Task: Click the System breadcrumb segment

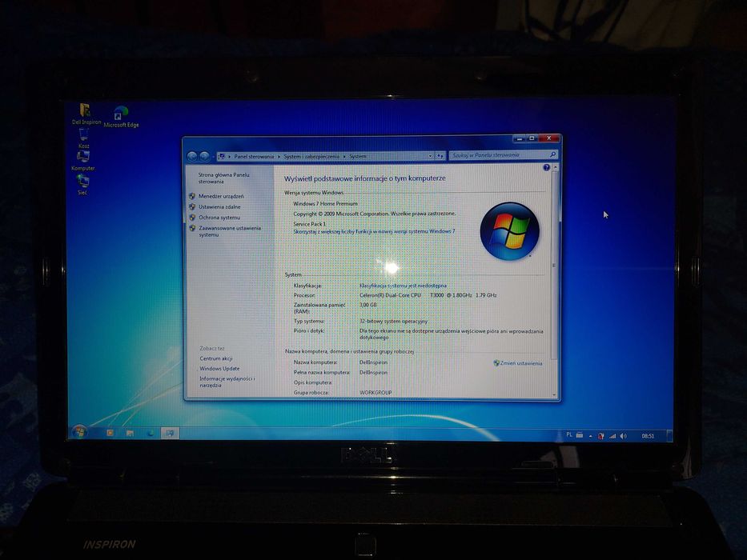Action: coord(358,156)
